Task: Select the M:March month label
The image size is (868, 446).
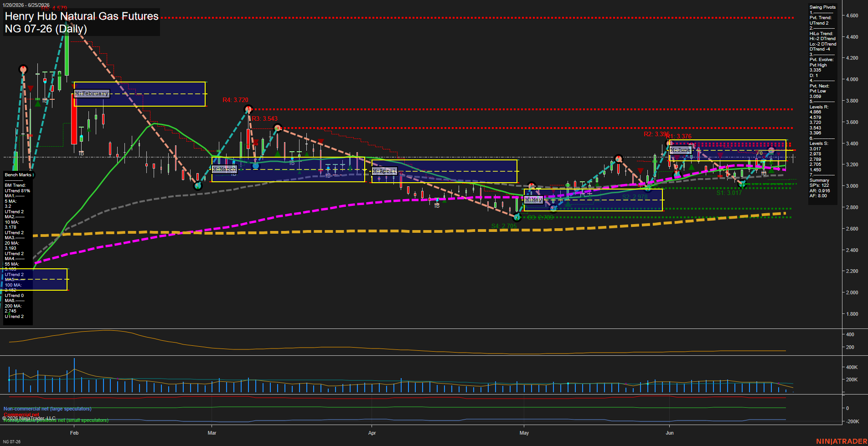Action: coord(224,169)
